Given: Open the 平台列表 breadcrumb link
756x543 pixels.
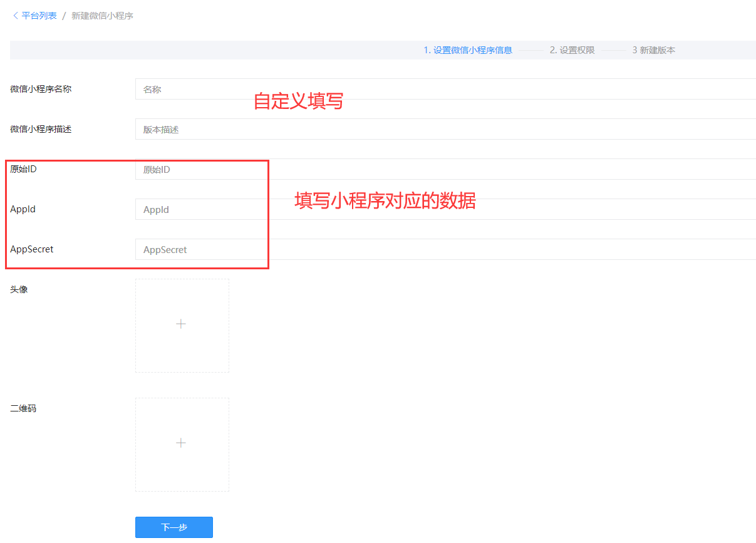Looking at the screenshot, I should pyautogui.click(x=39, y=16).
